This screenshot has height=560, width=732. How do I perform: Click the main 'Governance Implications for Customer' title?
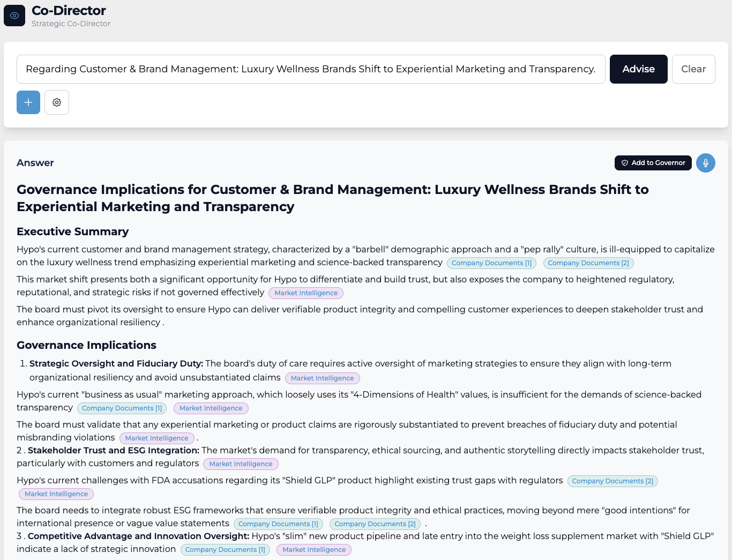click(x=333, y=198)
